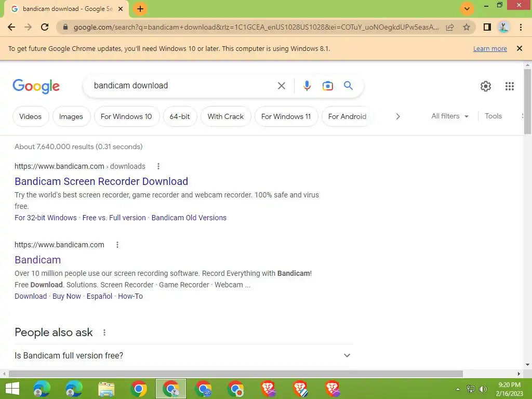Open the Download sitelink
This screenshot has height=399, width=532.
pyautogui.click(x=31, y=296)
